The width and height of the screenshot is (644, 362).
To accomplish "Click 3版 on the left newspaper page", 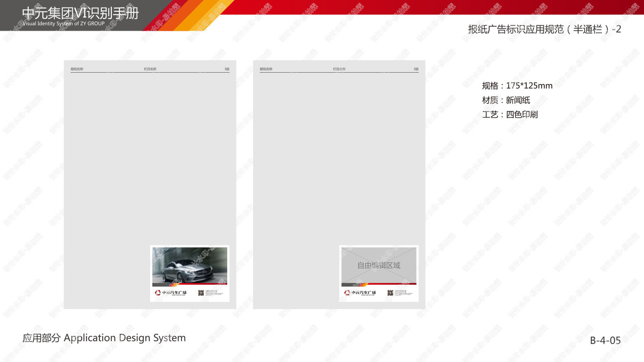I will 227,69.
